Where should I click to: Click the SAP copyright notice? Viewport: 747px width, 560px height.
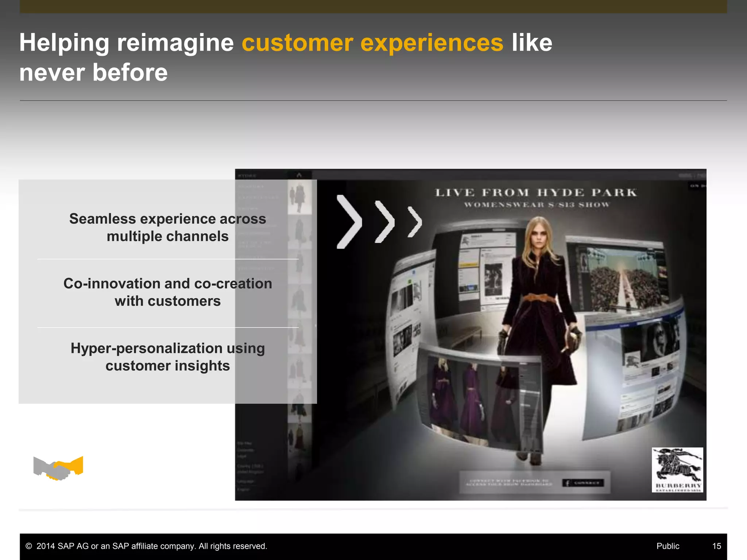[x=146, y=546]
